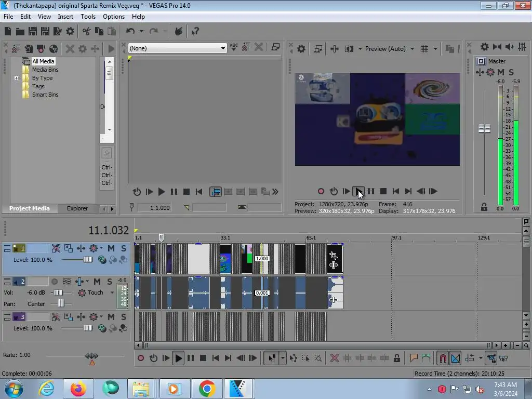Click the Cut scissors icon
This screenshot has width=532, height=399.
[87, 32]
